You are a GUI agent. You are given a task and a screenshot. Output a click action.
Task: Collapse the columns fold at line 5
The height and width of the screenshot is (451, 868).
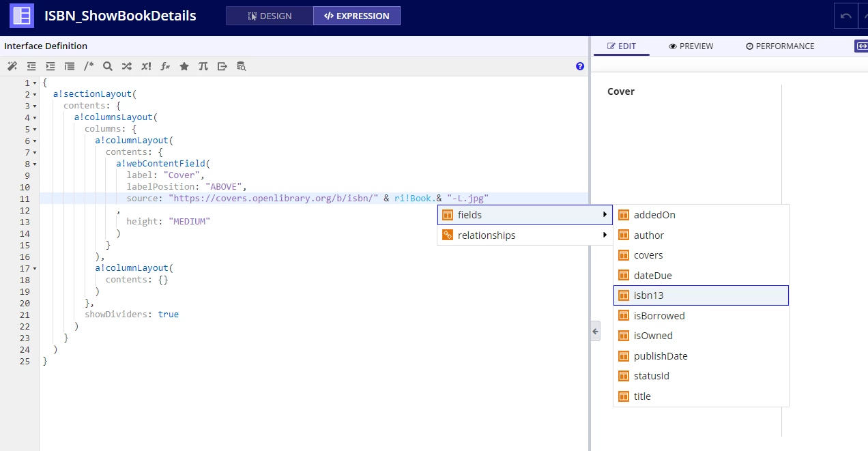tap(35, 130)
